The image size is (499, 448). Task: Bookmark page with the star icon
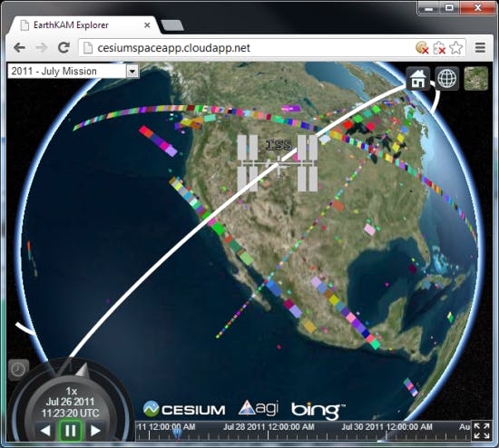456,48
